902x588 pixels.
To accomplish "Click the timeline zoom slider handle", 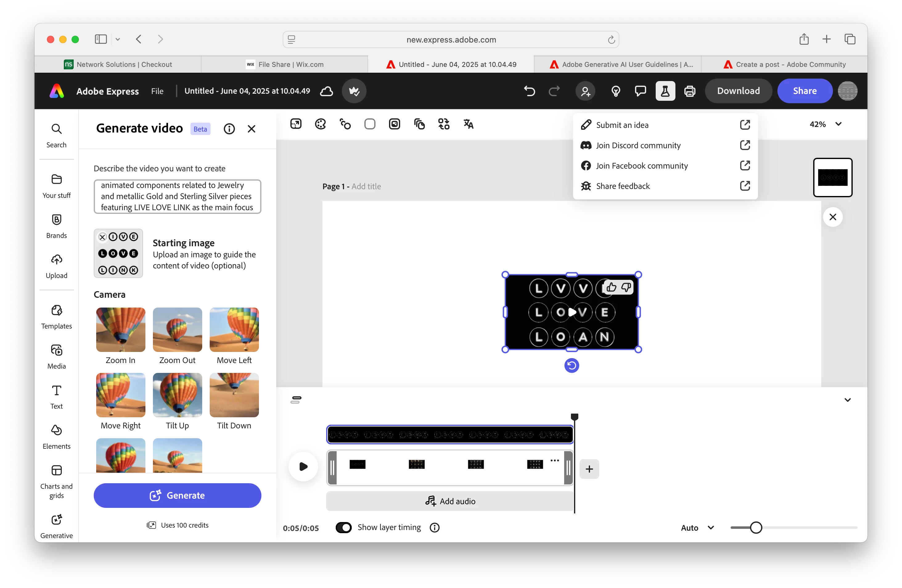I will pos(756,527).
